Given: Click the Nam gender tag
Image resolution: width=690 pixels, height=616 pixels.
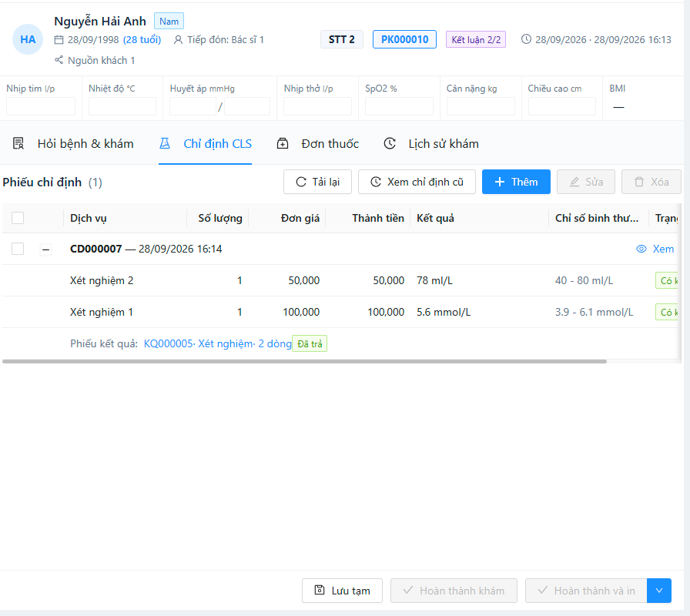Looking at the screenshot, I should point(169,21).
